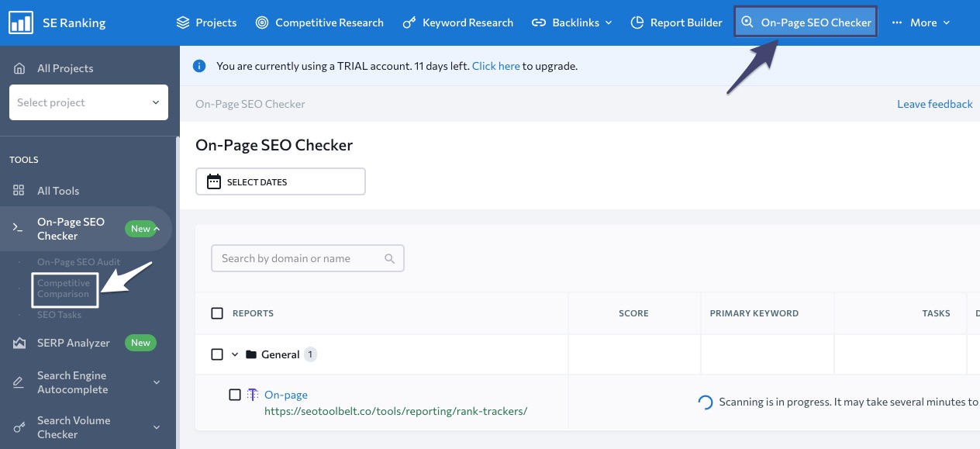Click the PRIMARY KEYWORD column header
980x449 pixels.
tap(754, 313)
